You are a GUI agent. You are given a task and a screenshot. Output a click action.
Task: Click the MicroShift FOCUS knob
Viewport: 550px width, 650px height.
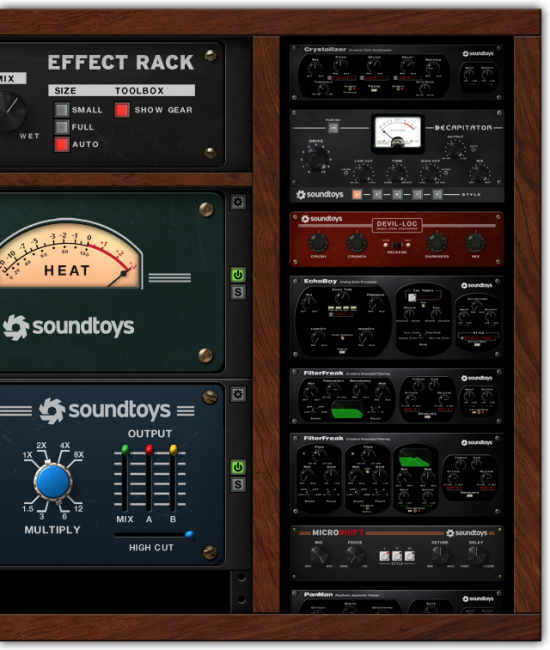(355, 555)
